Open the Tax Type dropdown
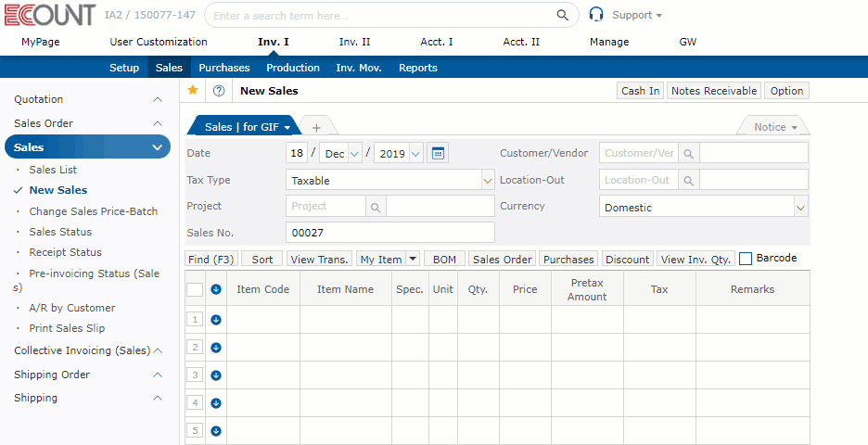The image size is (868, 445). [x=487, y=180]
